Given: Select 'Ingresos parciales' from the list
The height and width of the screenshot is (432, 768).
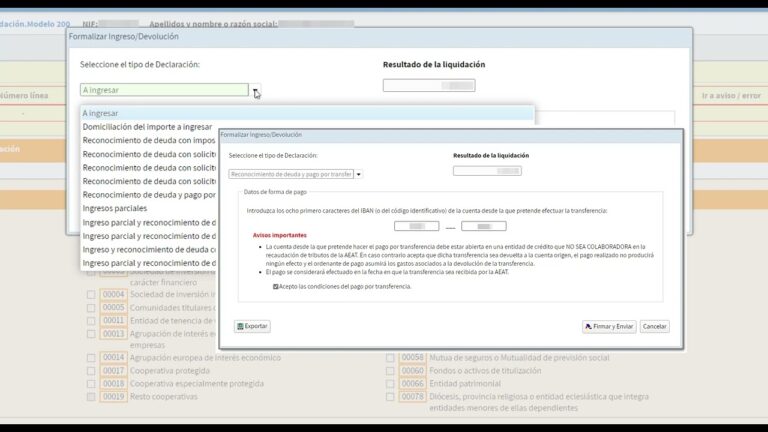Looking at the screenshot, I should tap(115, 208).
